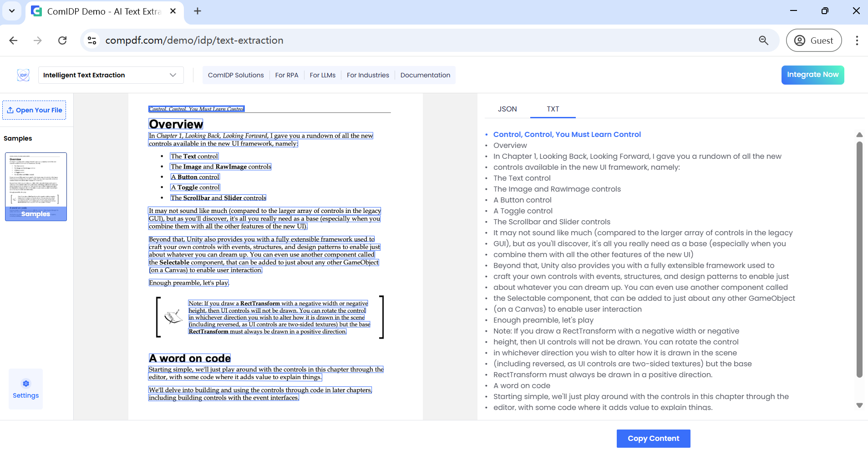Select 'The Image and RawImage controls' result line

pos(557,189)
